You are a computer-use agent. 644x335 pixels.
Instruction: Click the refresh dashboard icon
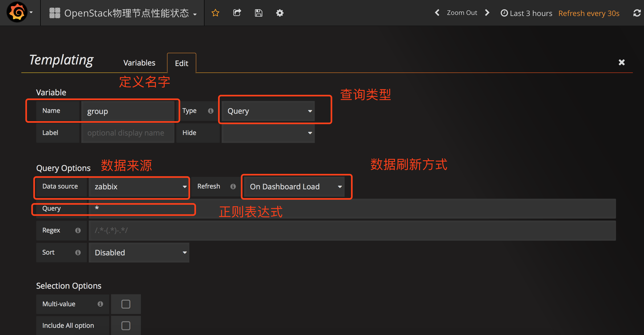(637, 13)
